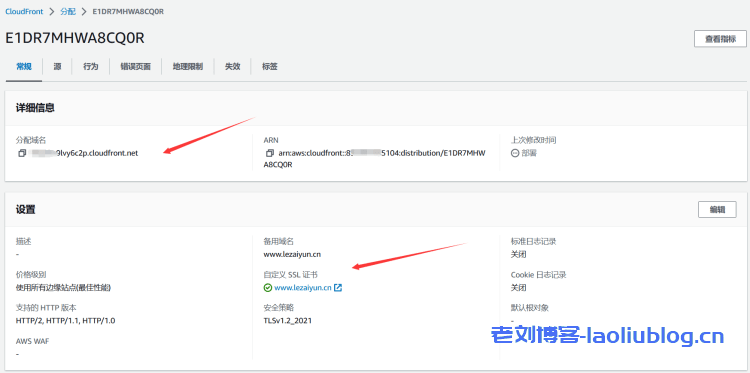This screenshot has height=373, width=750.
Task: Open external link icon beside SSL certificate
Action: [338, 288]
